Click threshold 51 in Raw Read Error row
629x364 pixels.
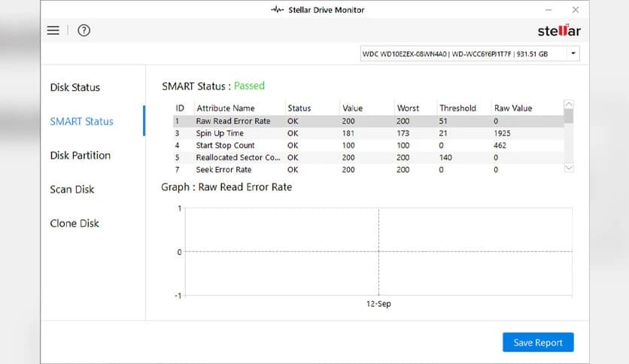tap(443, 121)
